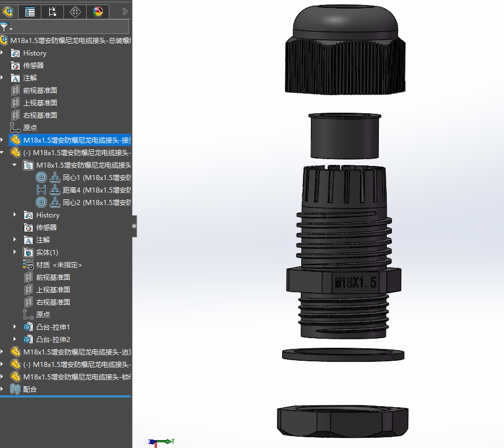Viewport: 504px width, 448px height.
Task: Click the concentric icon of 同心2
Action: coord(41,202)
